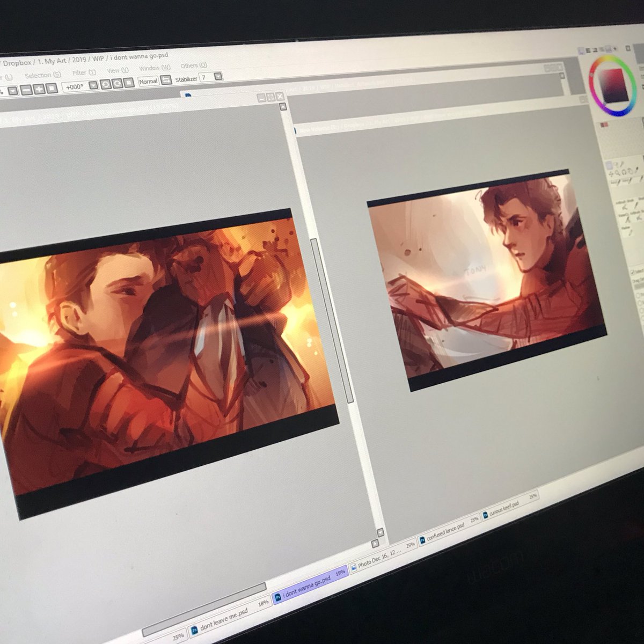Image resolution: width=644 pixels, height=644 pixels.
Task: Switch to confused lance.psd tab
Action: pyautogui.click(x=449, y=529)
